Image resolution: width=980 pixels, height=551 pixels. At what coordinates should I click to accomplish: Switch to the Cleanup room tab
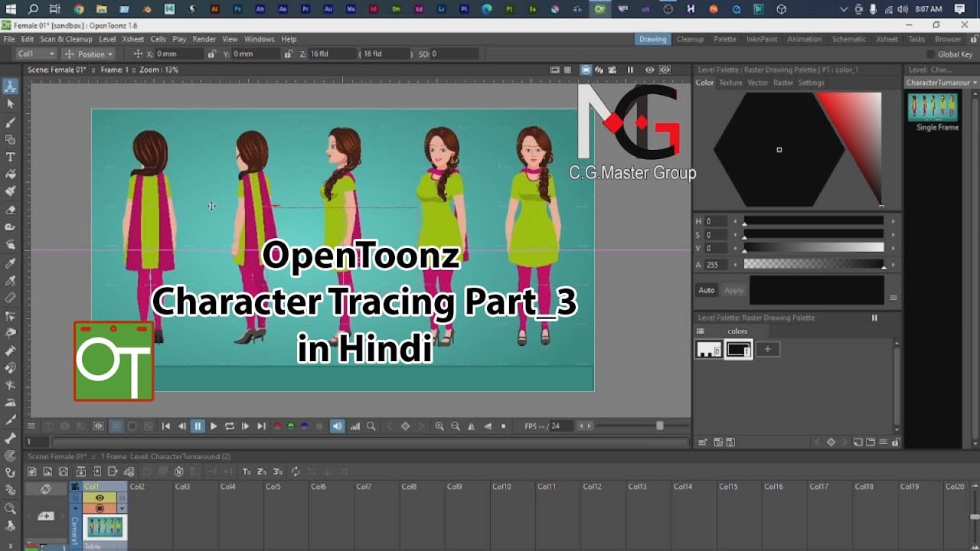[x=690, y=39]
